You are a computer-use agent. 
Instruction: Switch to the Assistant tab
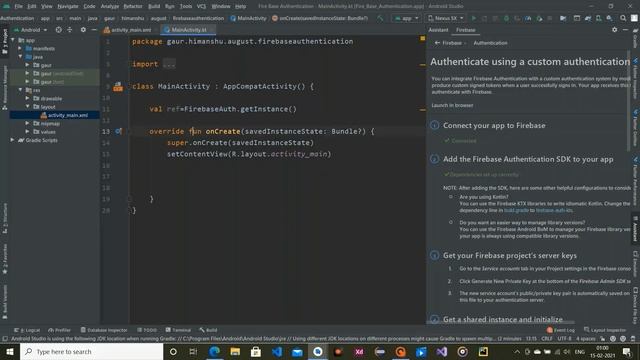point(438,30)
